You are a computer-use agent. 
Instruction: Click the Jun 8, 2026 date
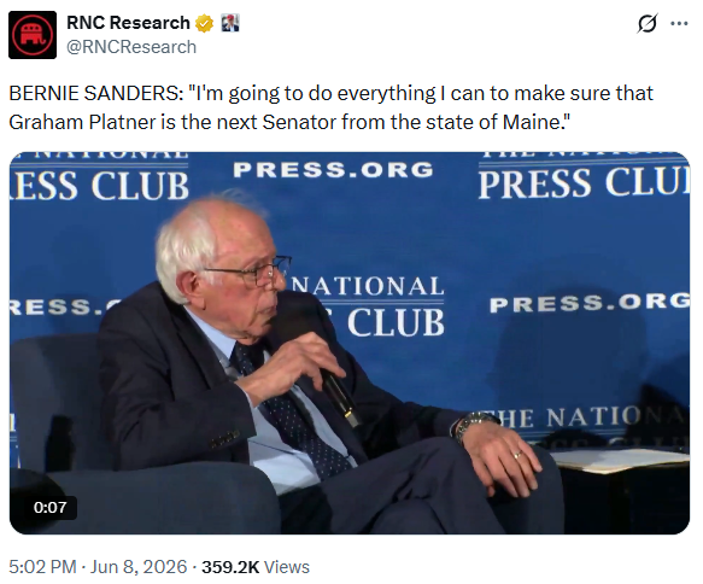(x=139, y=567)
